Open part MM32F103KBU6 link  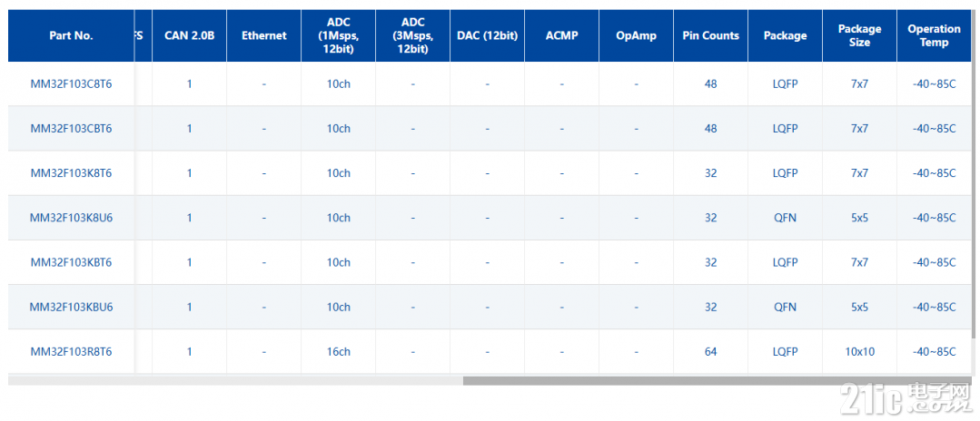tap(71, 308)
